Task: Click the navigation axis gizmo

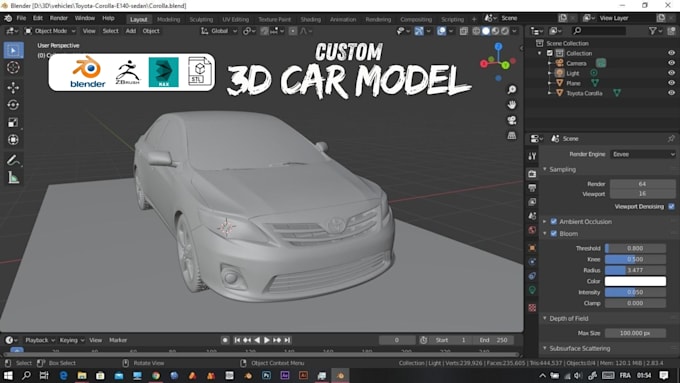Action: (498, 63)
